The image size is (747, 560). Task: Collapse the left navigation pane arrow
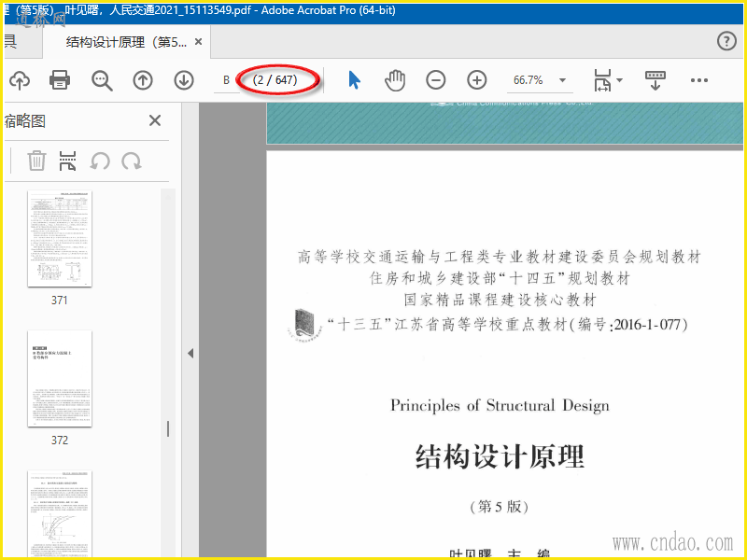point(190,354)
